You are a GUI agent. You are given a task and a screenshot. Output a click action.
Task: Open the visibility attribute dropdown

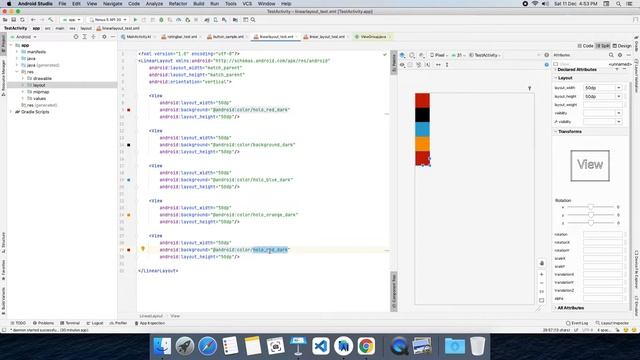619,113
